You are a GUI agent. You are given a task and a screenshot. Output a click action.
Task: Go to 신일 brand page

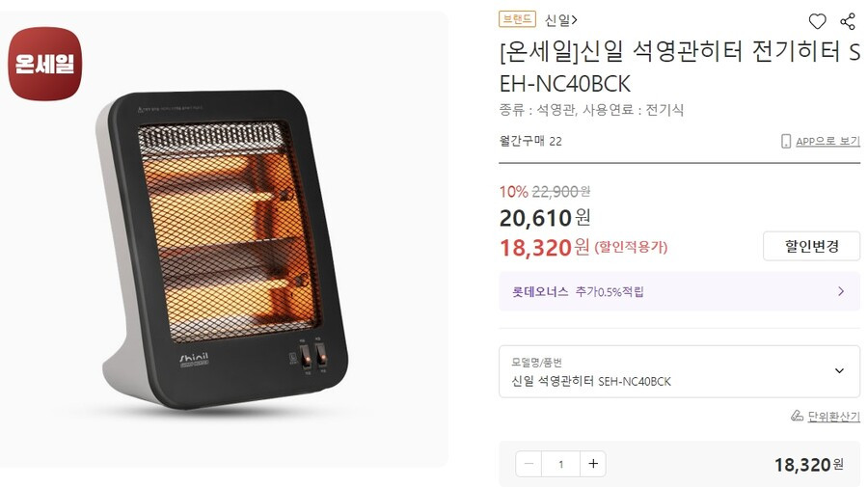point(560,20)
